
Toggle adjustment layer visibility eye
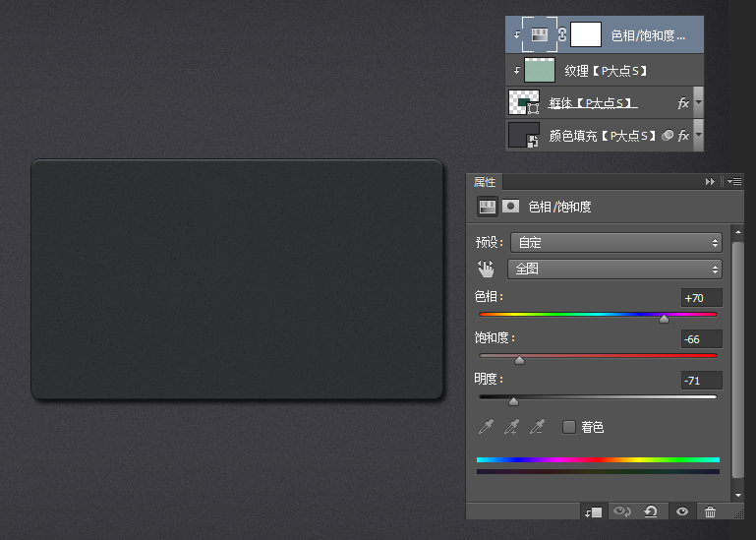pyautogui.click(x=681, y=511)
